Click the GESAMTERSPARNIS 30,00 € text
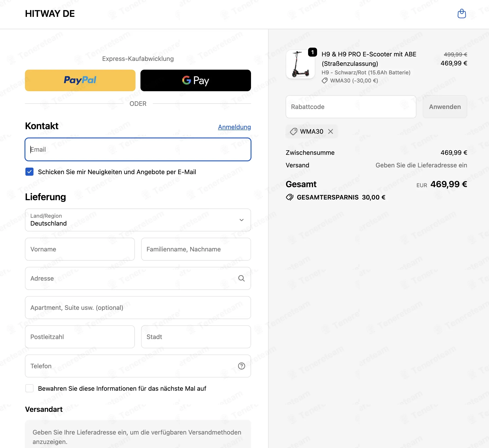 pyautogui.click(x=341, y=197)
